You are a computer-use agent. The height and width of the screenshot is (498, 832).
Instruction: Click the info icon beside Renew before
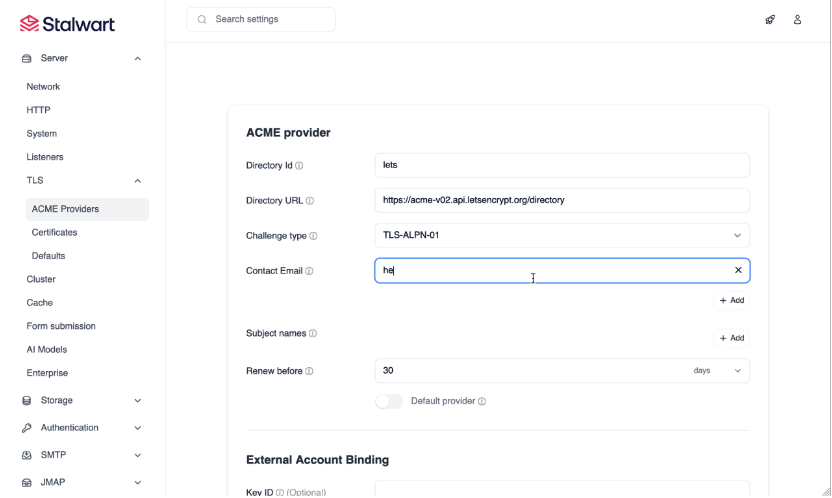click(x=309, y=371)
